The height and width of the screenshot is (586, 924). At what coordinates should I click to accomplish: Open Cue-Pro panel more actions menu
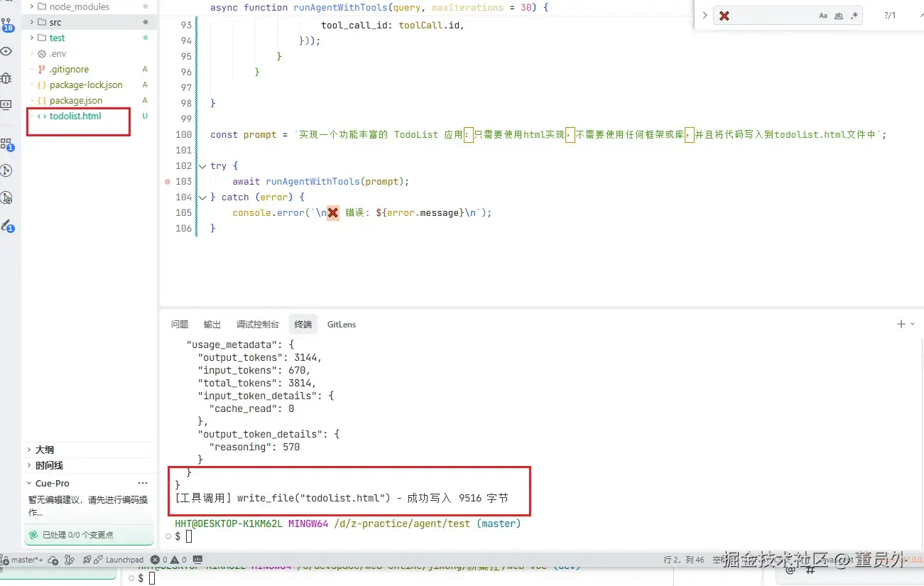pyautogui.click(x=143, y=483)
